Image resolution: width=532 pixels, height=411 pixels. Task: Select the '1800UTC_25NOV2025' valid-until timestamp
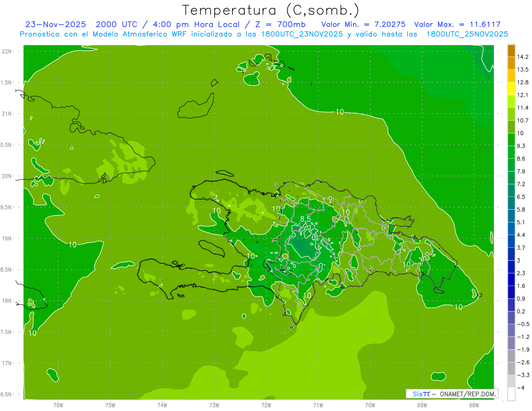pos(467,34)
